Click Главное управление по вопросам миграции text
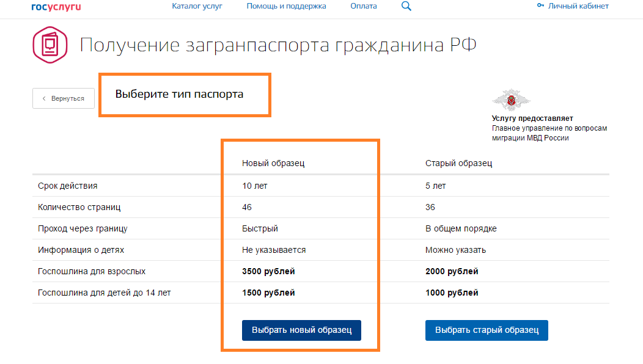The width and height of the screenshot is (643, 364). (x=549, y=133)
